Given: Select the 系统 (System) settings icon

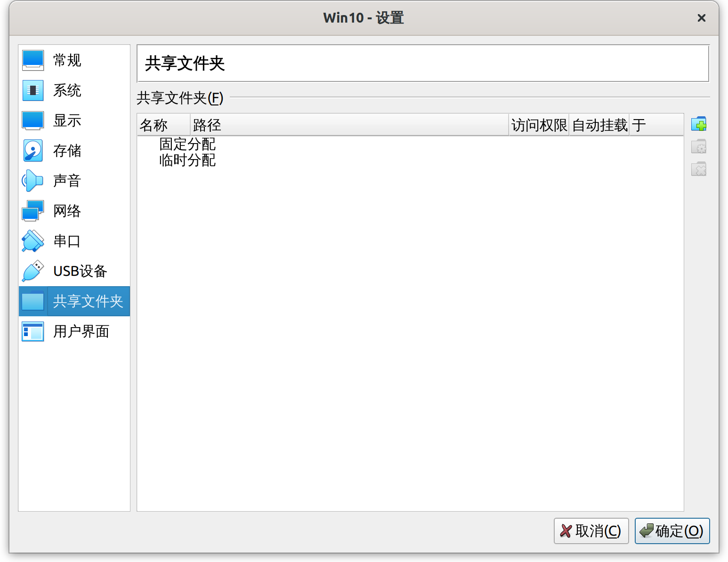Looking at the screenshot, I should click(x=32, y=90).
